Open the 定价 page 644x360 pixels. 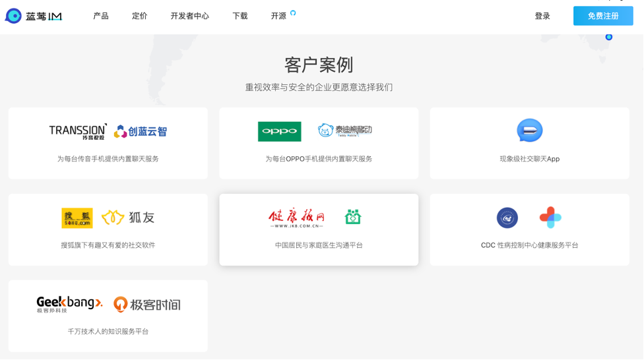(x=139, y=16)
